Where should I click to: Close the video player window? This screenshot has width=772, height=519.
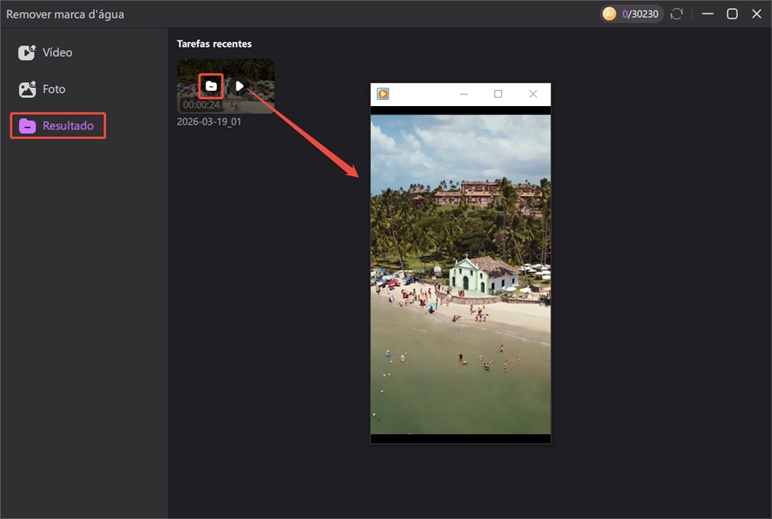pyautogui.click(x=533, y=94)
